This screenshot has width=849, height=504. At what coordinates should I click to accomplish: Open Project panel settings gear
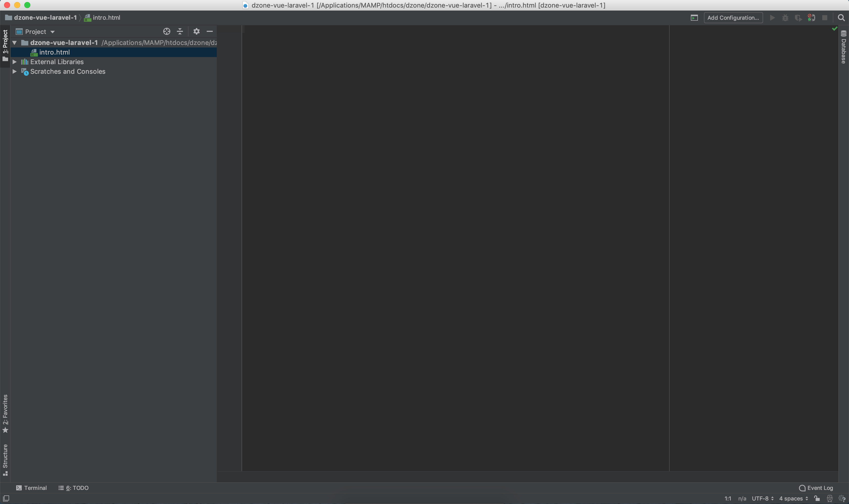point(196,31)
